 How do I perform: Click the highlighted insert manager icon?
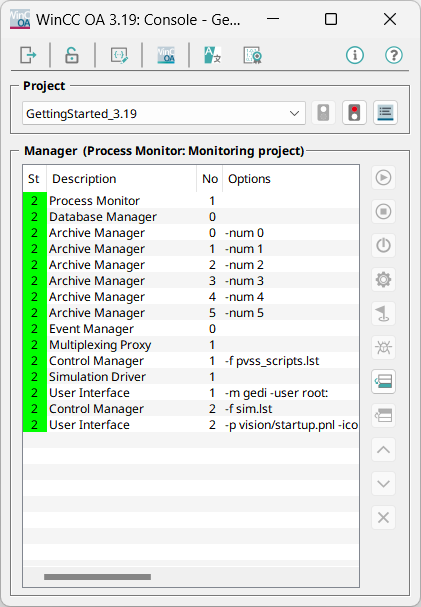tap(383, 381)
